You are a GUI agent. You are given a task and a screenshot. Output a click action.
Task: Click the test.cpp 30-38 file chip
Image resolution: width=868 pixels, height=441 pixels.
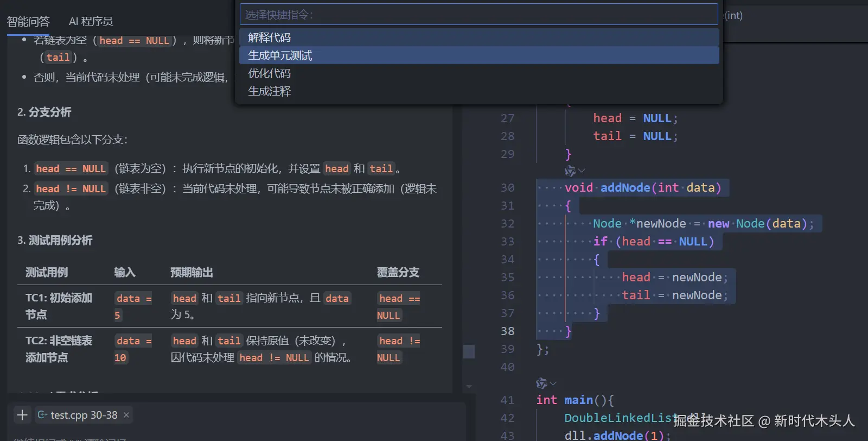pos(84,415)
